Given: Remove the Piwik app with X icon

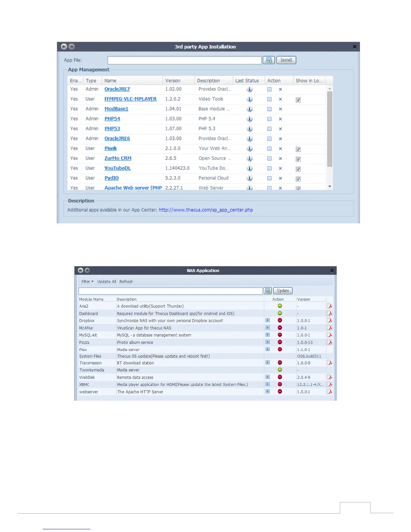Looking at the screenshot, I should pyautogui.click(x=280, y=149).
